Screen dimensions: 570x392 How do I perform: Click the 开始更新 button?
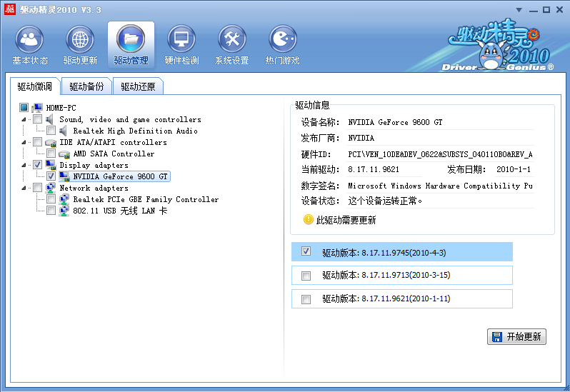(516, 336)
